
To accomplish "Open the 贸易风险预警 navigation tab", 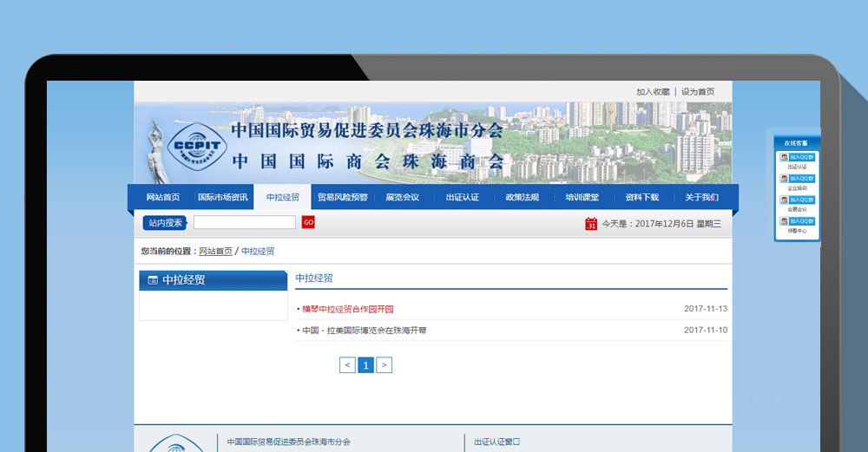I will (343, 197).
